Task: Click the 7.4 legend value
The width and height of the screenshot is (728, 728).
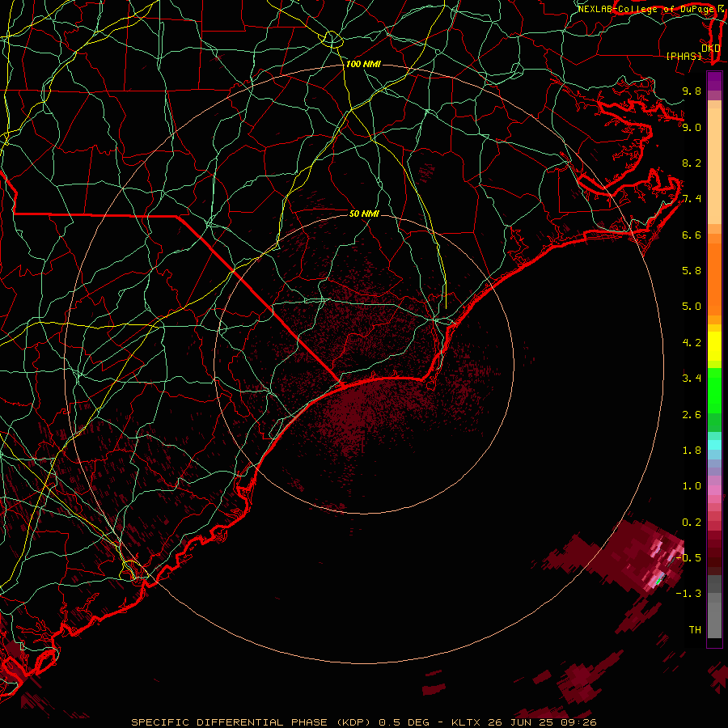Action: (692, 199)
